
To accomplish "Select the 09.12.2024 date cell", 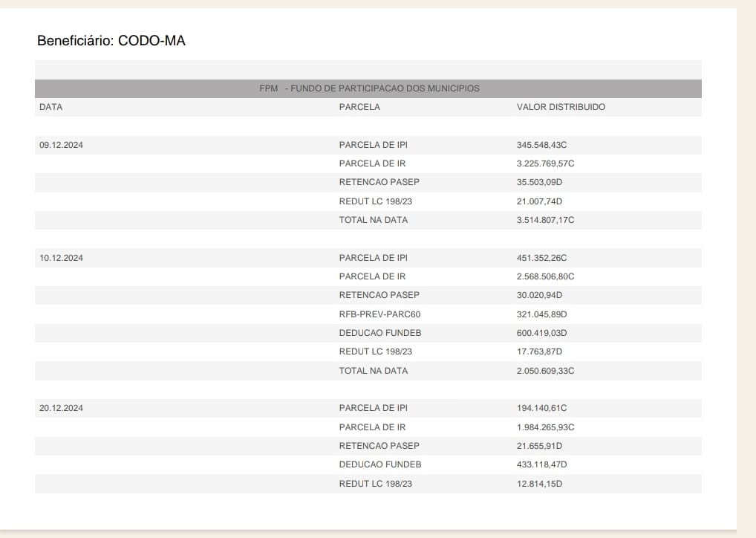I will click(x=61, y=145).
